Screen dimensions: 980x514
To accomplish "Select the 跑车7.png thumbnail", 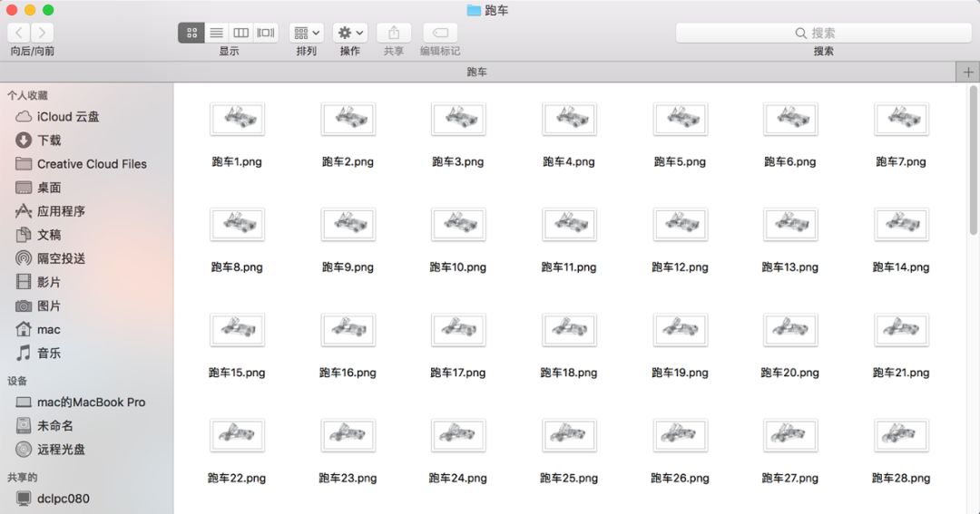I will click(x=901, y=119).
